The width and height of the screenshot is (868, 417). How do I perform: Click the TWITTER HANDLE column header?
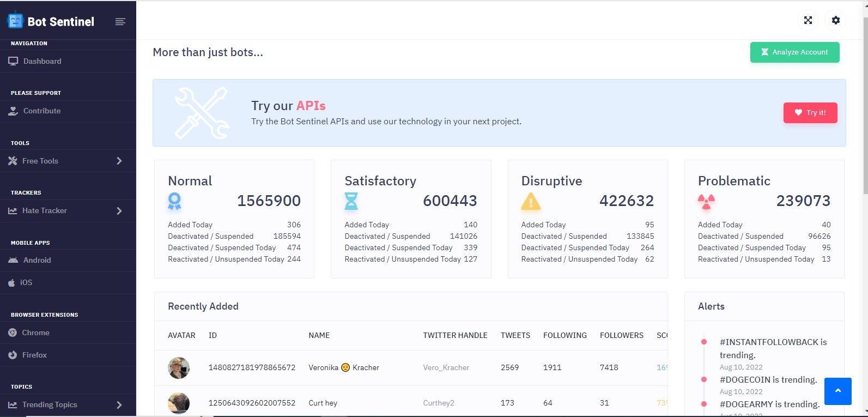click(x=455, y=335)
